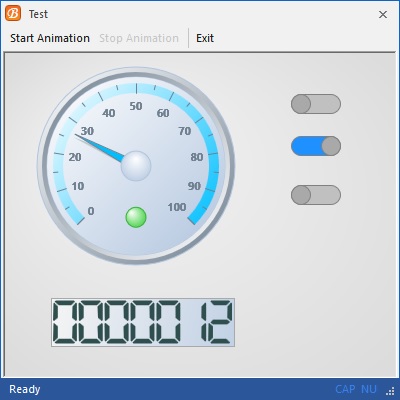The image size is (400, 400).
Task: Click the Test window title text
Action: 38,14
